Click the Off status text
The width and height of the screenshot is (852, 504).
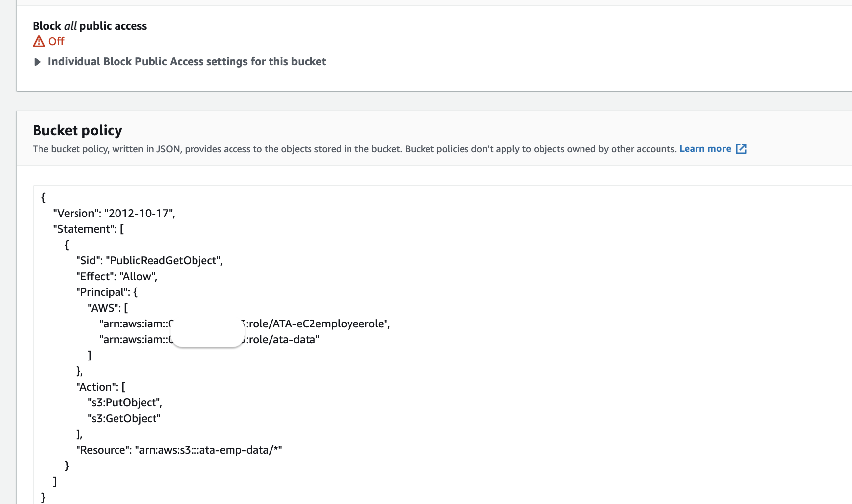(x=56, y=41)
